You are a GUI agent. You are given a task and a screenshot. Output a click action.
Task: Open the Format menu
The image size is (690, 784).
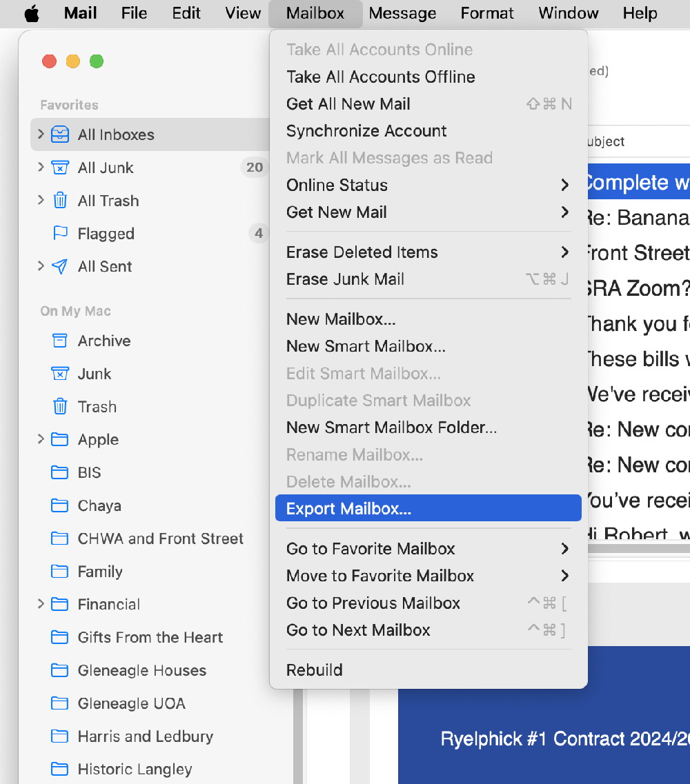pos(487,13)
